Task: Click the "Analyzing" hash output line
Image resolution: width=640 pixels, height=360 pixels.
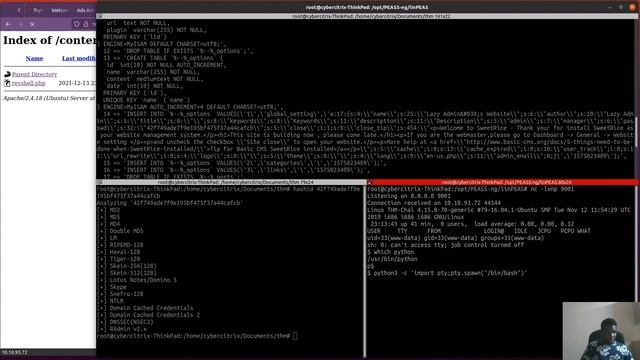Action: tap(169, 203)
